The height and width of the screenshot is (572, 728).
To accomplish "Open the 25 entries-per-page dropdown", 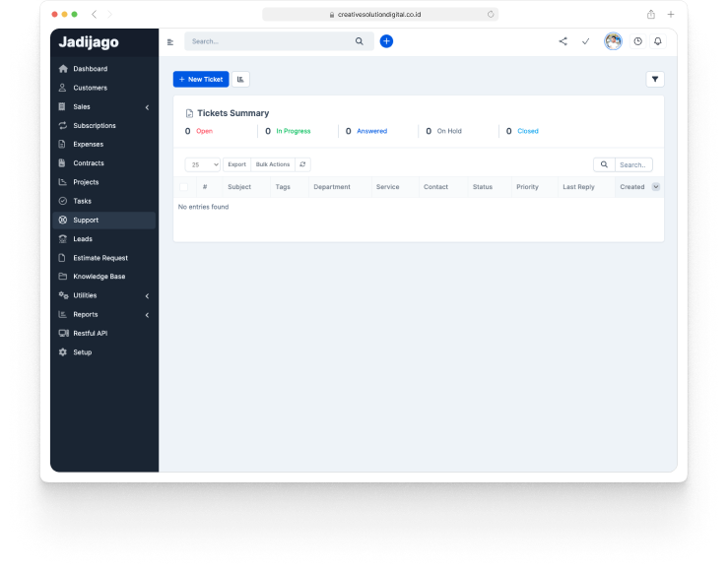I will [x=203, y=164].
